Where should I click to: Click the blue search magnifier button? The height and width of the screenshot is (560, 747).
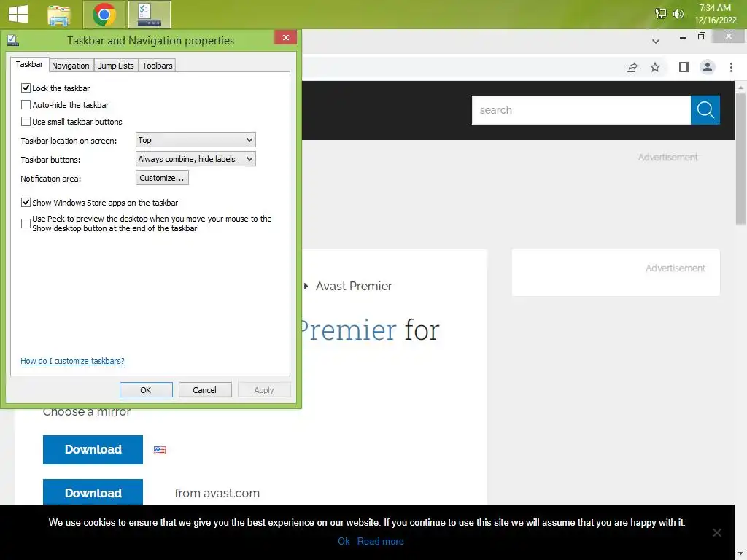(705, 110)
